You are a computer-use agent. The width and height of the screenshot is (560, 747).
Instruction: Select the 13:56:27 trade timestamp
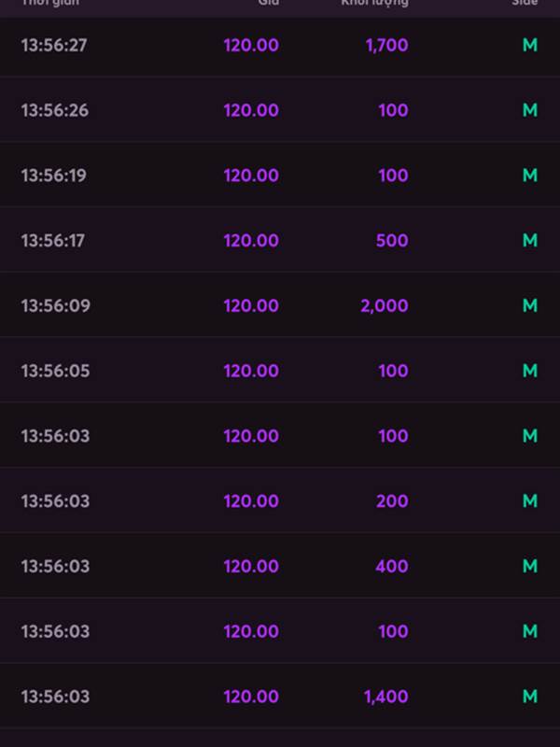tap(54, 45)
